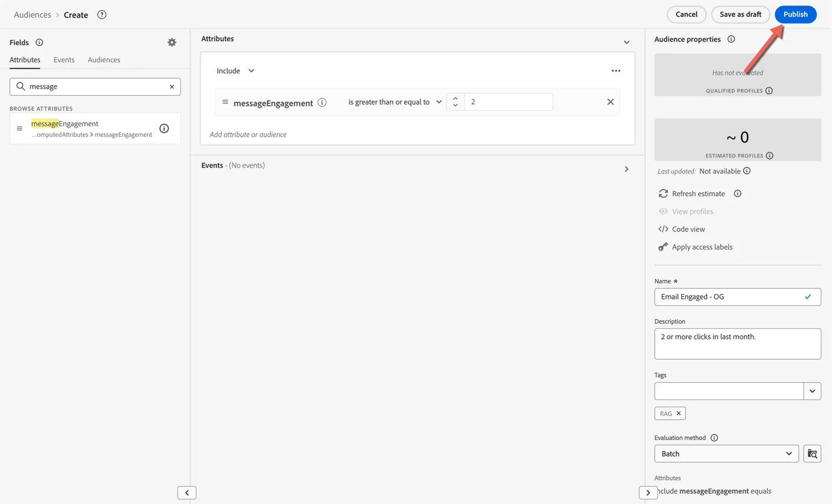Switch to the Events tab

click(x=64, y=60)
